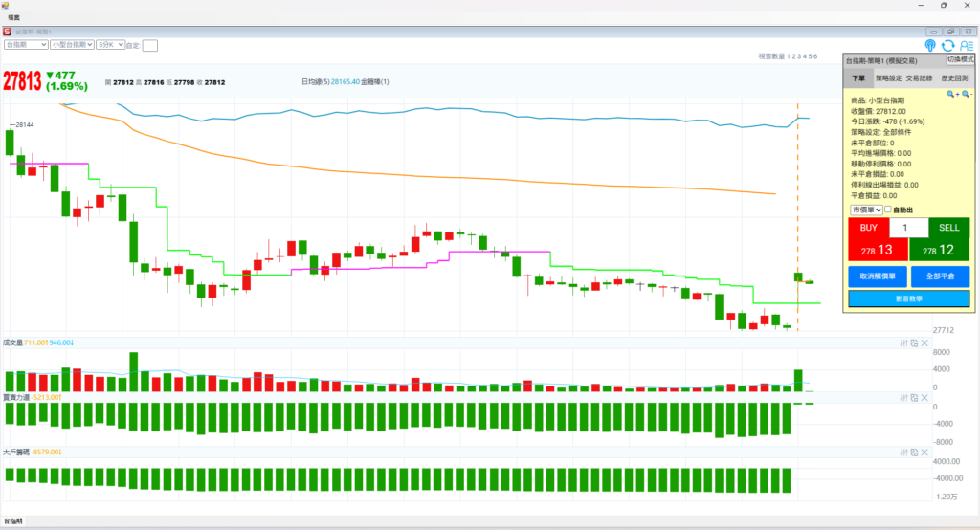
Task: Select window count 4 in 視窗數量
Action: (804, 57)
